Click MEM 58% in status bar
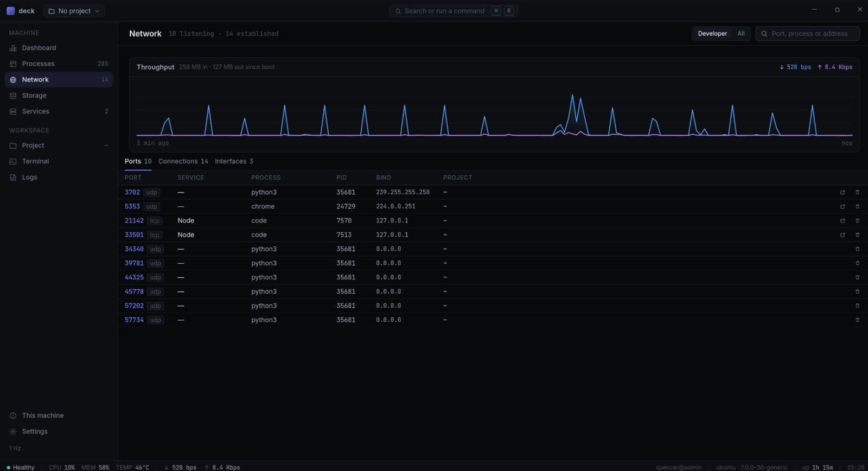868x471 pixels. [95, 467]
